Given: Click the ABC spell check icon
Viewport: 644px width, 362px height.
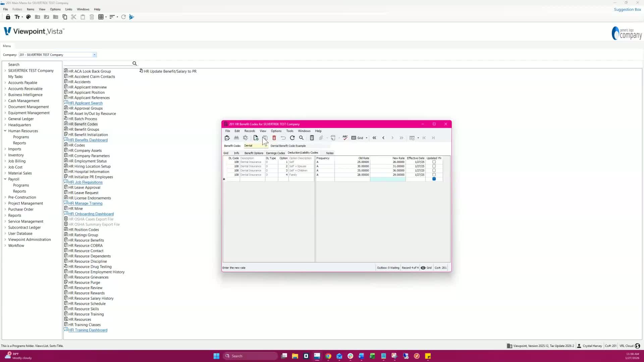Looking at the screenshot, I should (x=345, y=138).
